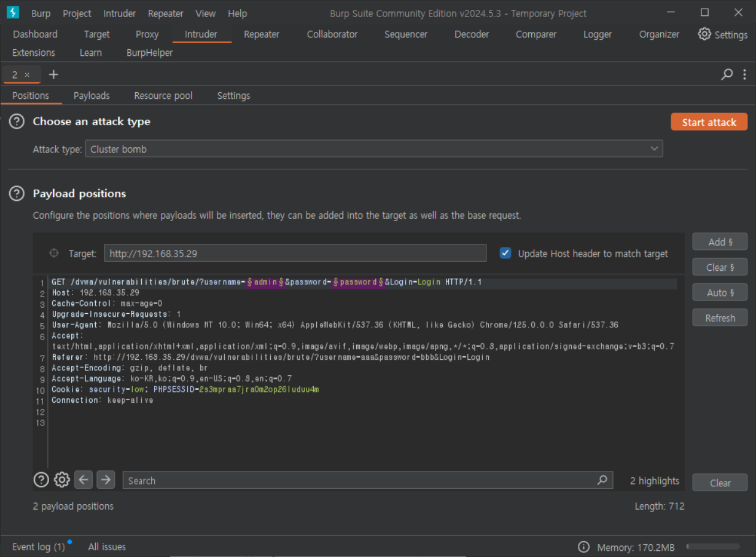Image resolution: width=756 pixels, height=557 pixels.
Task: Open help for Choose an attack type
Action: (17, 122)
